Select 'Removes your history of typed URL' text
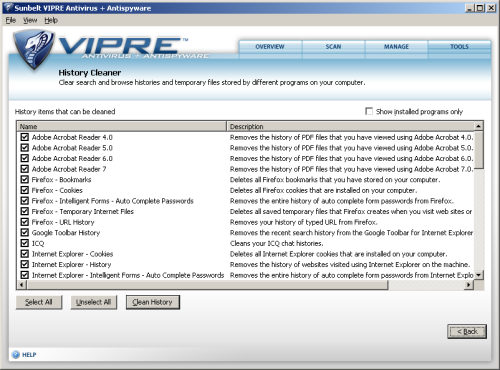This screenshot has height=370, width=500. tap(303, 222)
